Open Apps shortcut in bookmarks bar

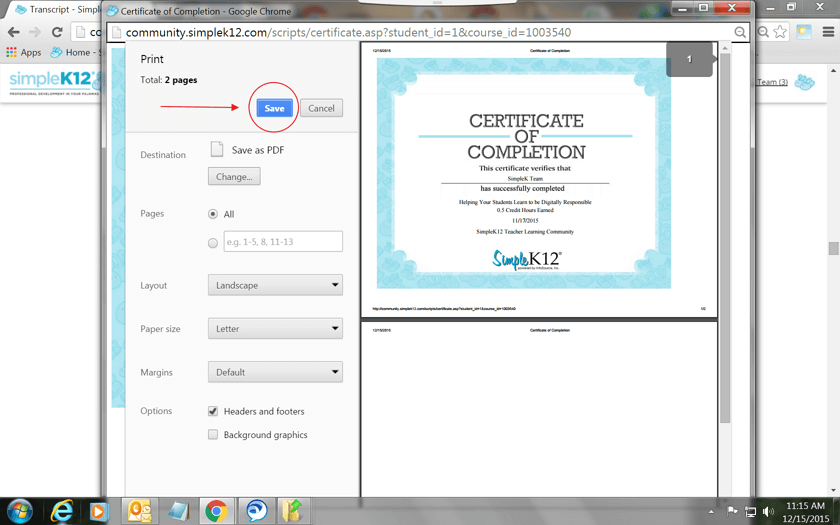tap(24, 52)
